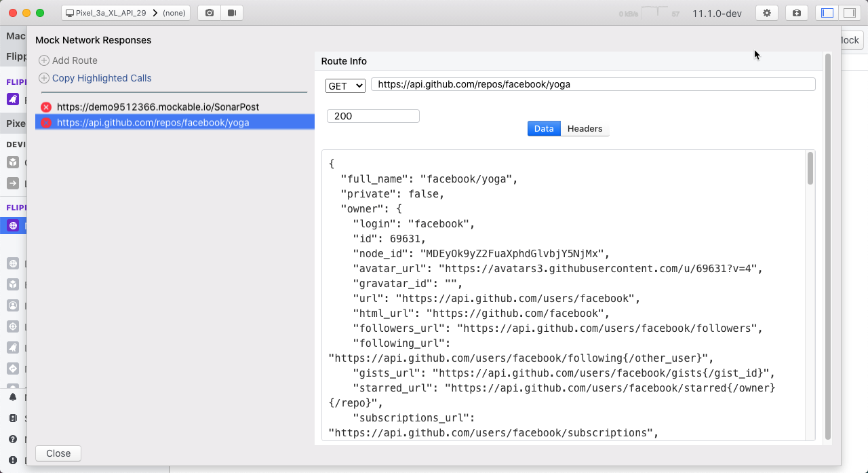Start screen recording with video camera icon
868x473 pixels.
[232, 13]
